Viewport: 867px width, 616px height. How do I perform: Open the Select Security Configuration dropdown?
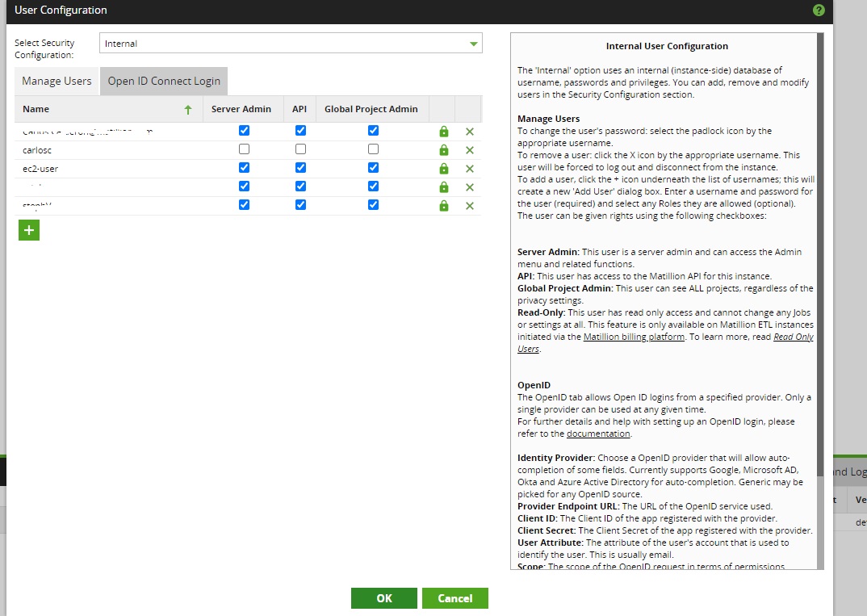(x=291, y=43)
